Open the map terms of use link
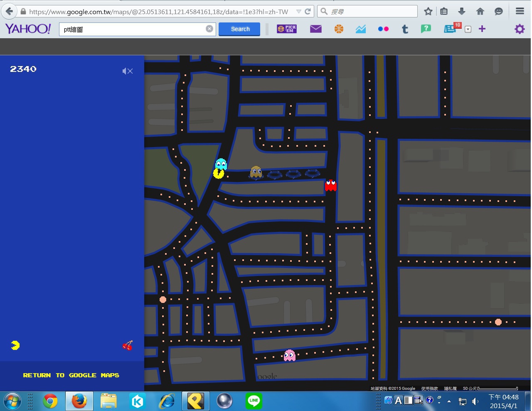The image size is (532, 411). click(429, 389)
